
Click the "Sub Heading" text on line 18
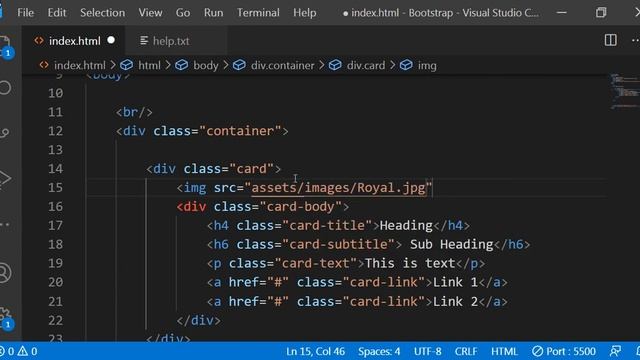[x=451, y=244]
